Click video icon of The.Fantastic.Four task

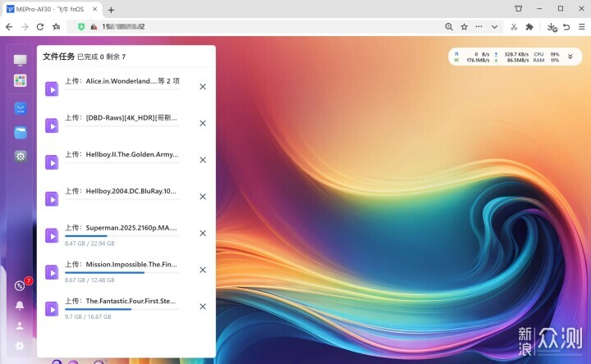[x=52, y=309]
